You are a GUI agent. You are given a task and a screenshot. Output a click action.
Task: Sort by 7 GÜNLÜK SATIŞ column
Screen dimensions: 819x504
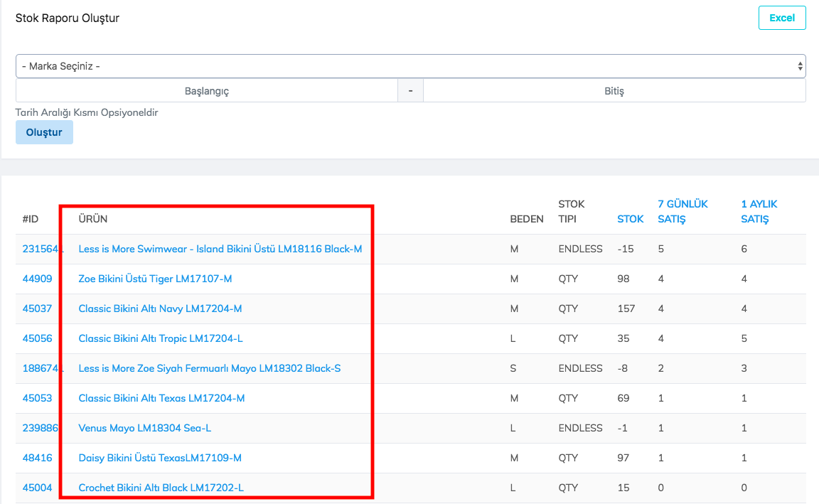coord(682,211)
